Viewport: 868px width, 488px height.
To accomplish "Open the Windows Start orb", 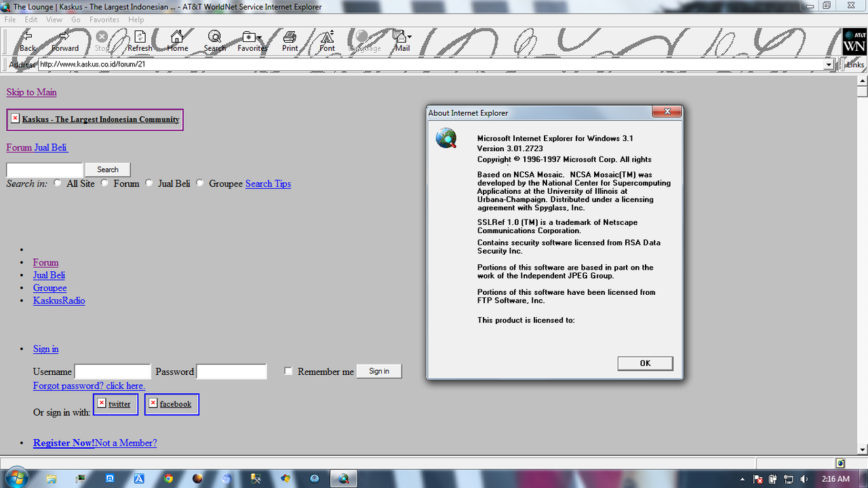I will pos(18,477).
